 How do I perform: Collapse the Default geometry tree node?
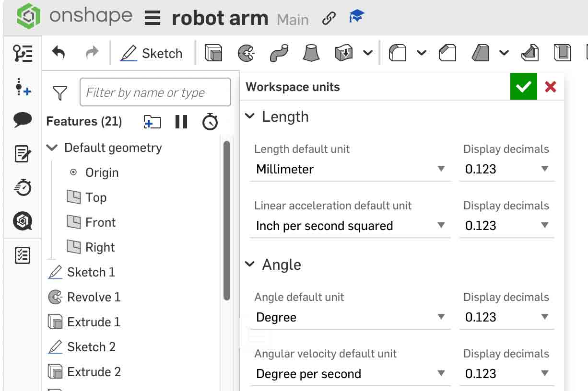pyautogui.click(x=51, y=148)
